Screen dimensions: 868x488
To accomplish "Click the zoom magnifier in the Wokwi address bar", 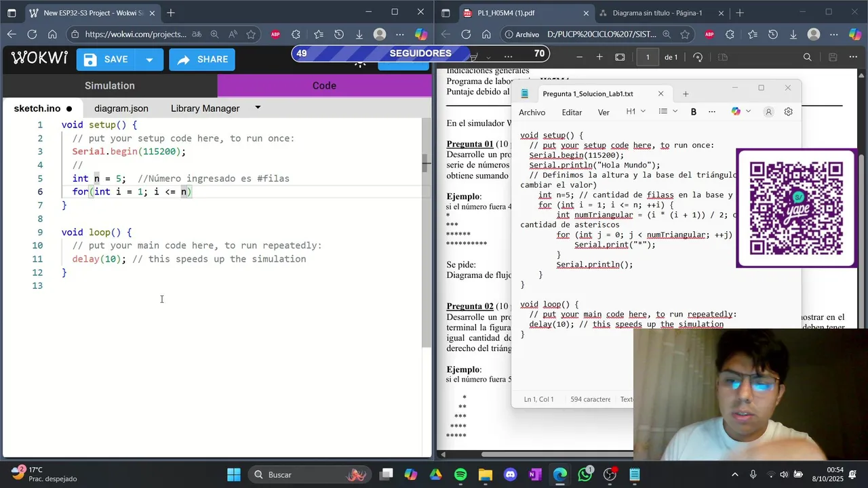I will tap(214, 35).
